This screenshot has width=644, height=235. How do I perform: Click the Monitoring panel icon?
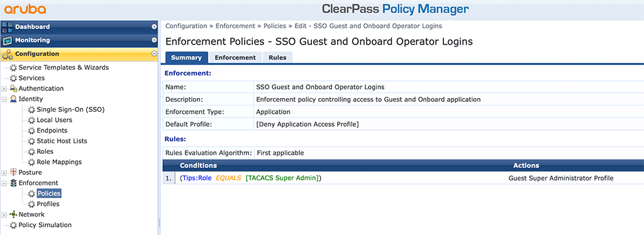tap(8, 40)
